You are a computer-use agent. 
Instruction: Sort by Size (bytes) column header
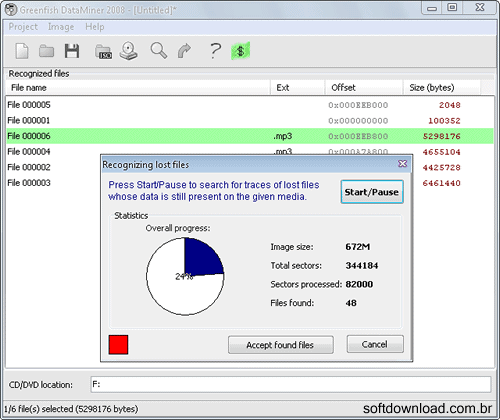442,88
